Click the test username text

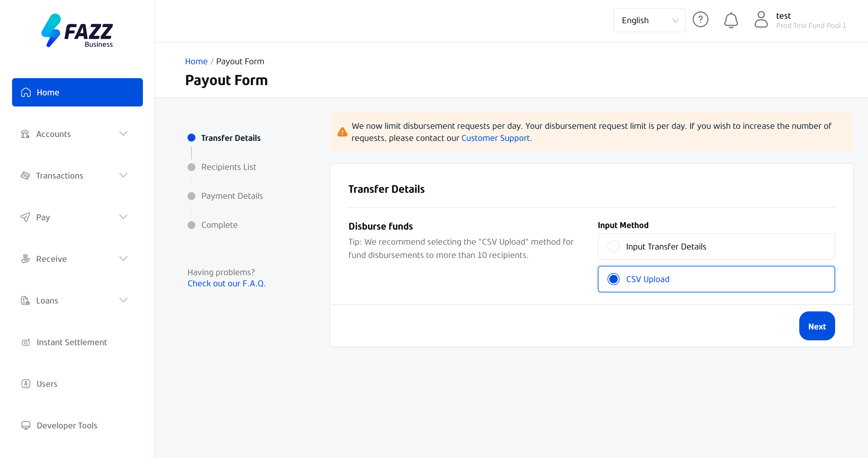[x=783, y=16]
